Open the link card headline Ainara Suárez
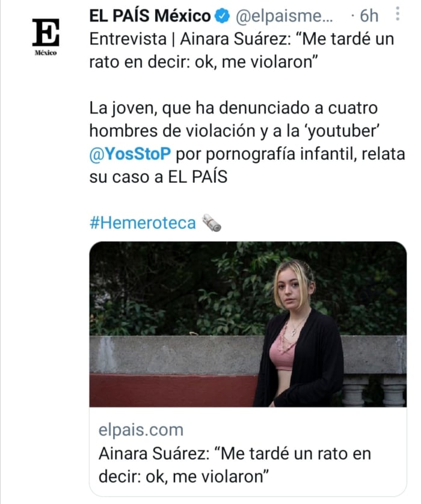The height and width of the screenshot is (504, 421). click(235, 465)
